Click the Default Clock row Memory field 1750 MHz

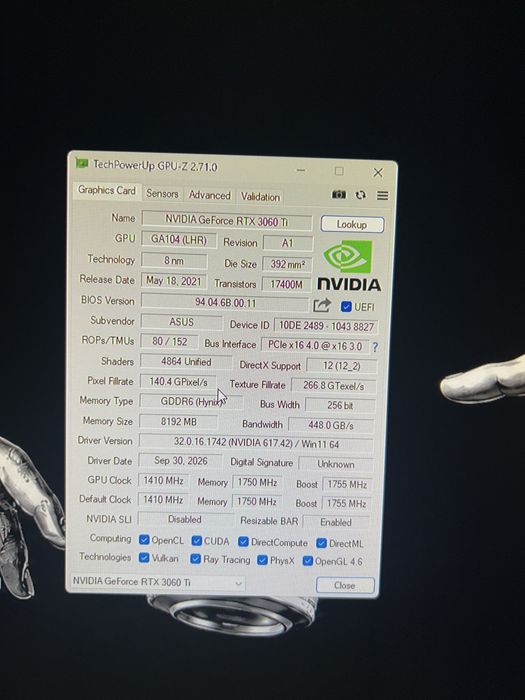click(x=256, y=502)
